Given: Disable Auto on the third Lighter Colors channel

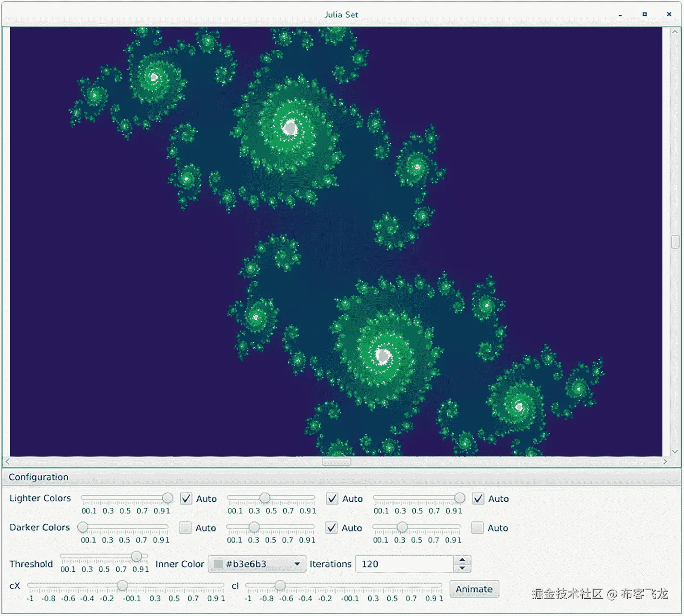Looking at the screenshot, I should pyautogui.click(x=478, y=499).
